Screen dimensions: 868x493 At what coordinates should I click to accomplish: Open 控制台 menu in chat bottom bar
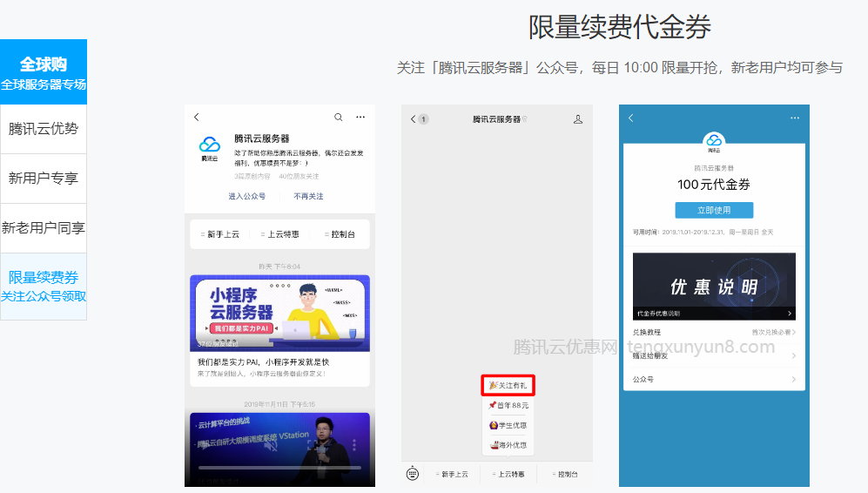[565, 474]
